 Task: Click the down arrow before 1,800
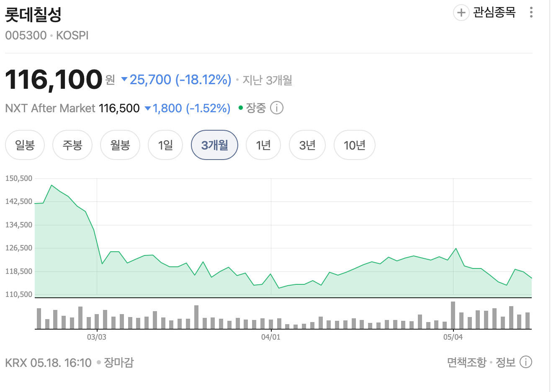[148, 108]
